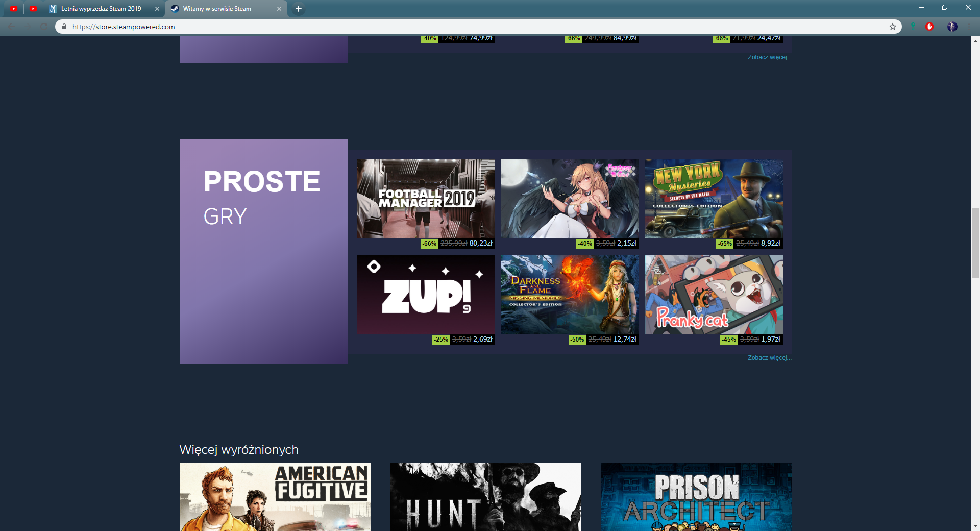Click the 1,97zł Pranky Cat price
This screenshot has width=980, height=531.
[x=770, y=340]
